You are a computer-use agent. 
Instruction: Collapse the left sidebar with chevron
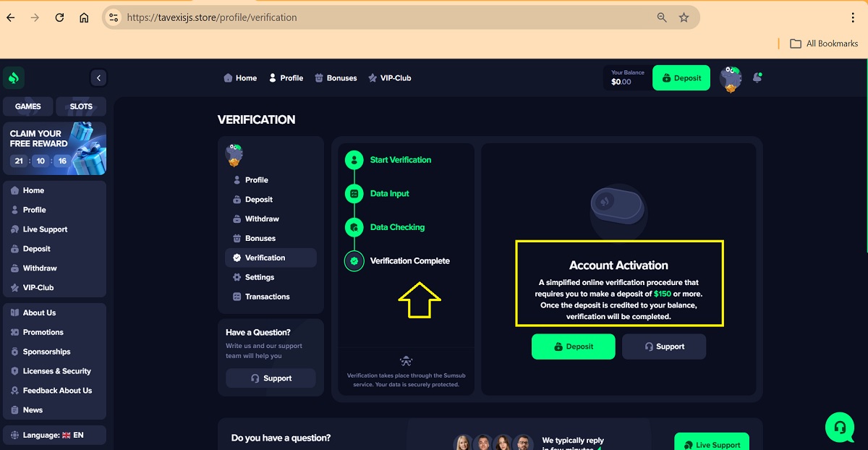pyautogui.click(x=98, y=78)
